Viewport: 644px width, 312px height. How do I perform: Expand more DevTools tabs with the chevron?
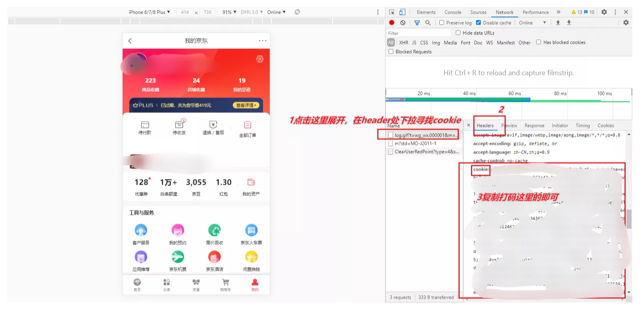coord(558,12)
